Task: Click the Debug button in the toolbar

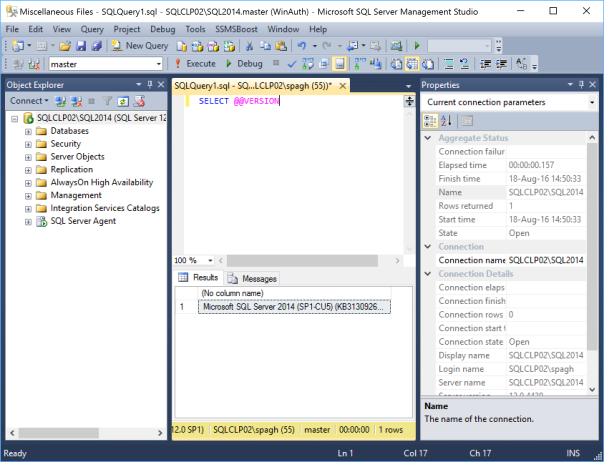Action: coord(243,64)
